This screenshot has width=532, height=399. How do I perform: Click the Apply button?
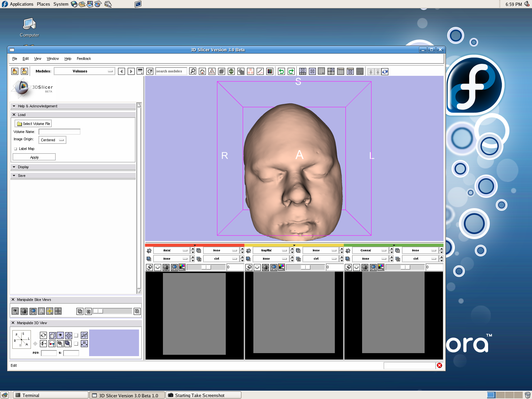tap(34, 157)
